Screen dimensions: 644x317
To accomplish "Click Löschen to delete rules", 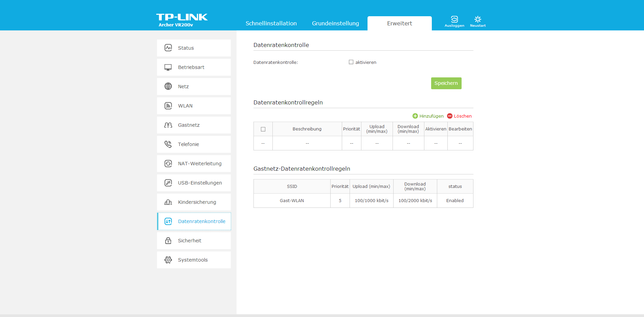I will [459, 116].
